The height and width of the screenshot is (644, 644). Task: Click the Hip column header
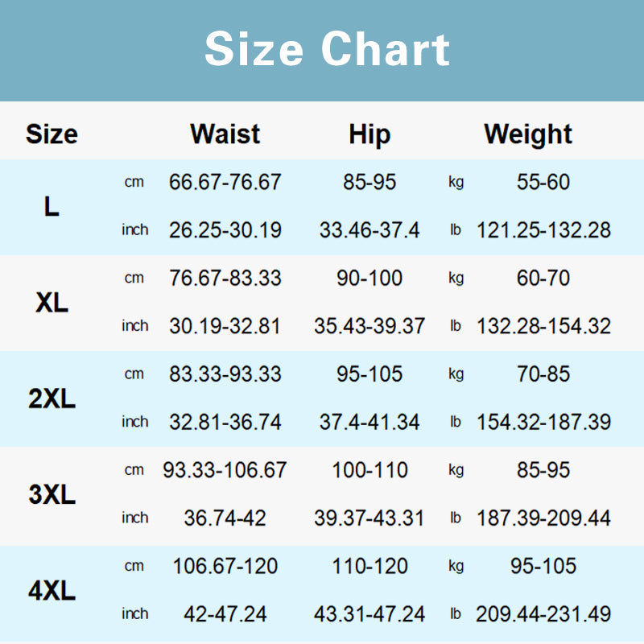pyautogui.click(x=369, y=134)
